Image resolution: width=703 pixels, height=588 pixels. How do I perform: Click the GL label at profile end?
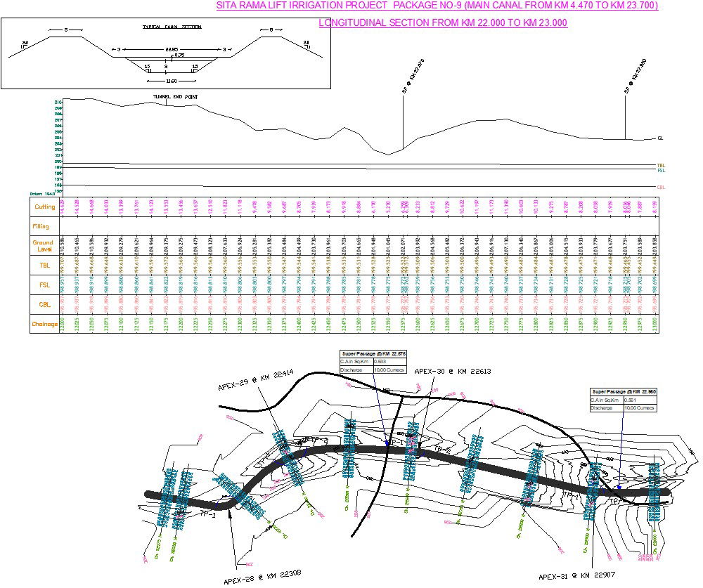point(660,139)
